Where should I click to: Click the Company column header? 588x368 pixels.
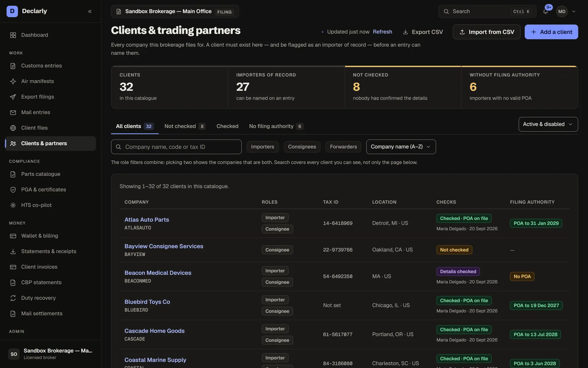coord(137,202)
